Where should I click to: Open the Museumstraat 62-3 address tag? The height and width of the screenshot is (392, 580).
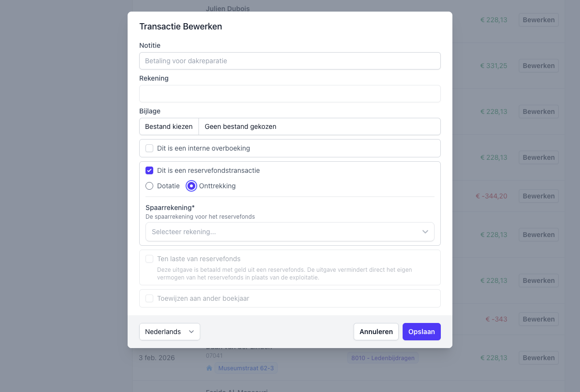[x=246, y=368]
